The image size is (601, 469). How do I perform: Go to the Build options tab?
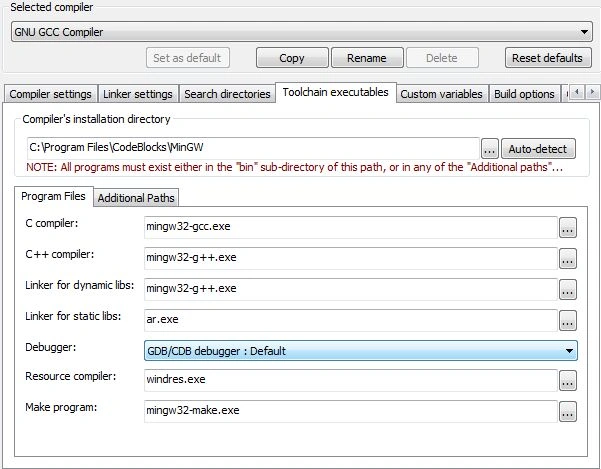click(x=524, y=94)
